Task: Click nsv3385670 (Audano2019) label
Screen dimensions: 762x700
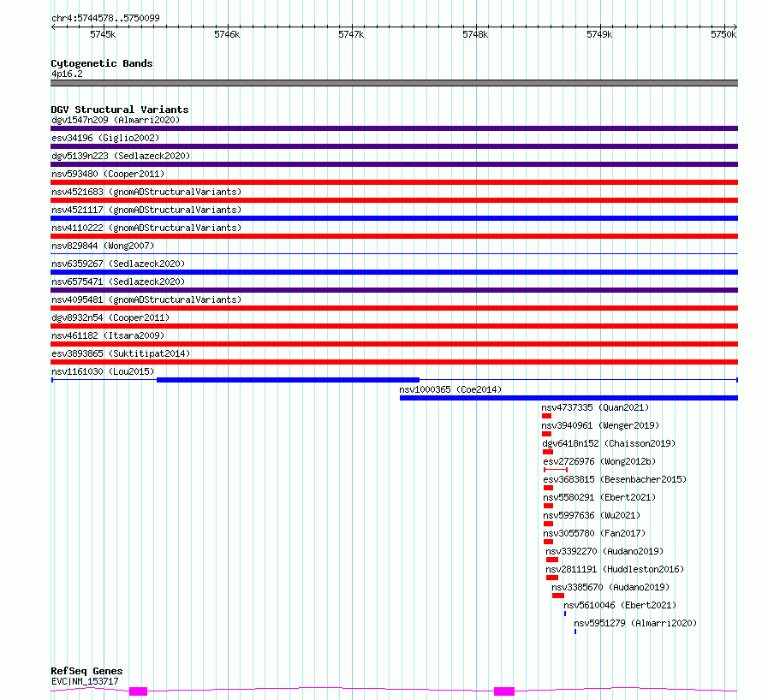Action: pyautogui.click(x=610, y=587)
